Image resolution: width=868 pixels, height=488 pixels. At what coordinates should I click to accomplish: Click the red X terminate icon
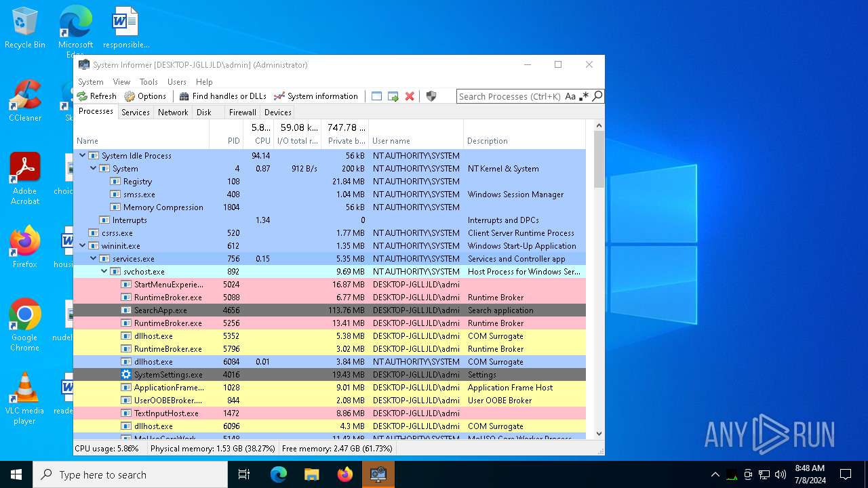[x=410, y=96]
